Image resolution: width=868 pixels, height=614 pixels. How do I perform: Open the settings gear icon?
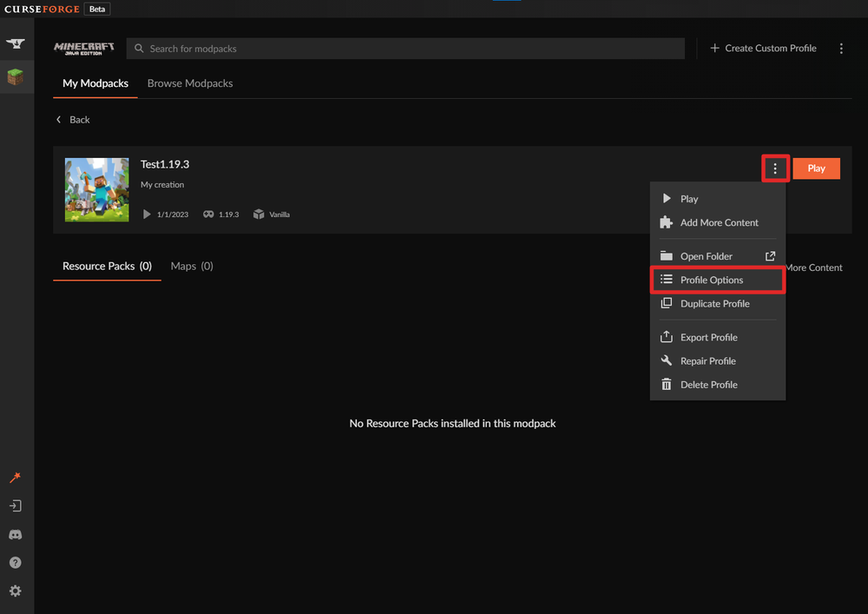(15, 591)
